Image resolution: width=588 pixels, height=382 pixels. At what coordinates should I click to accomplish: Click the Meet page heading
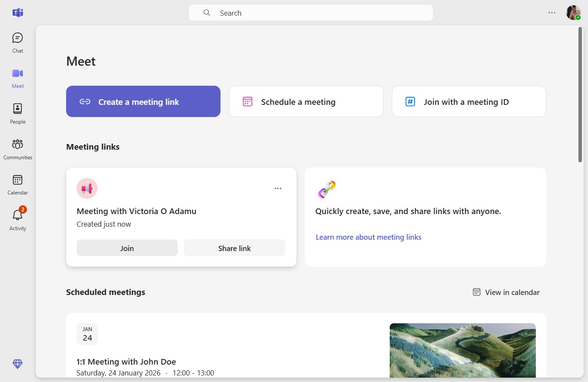tap(81, 61)
